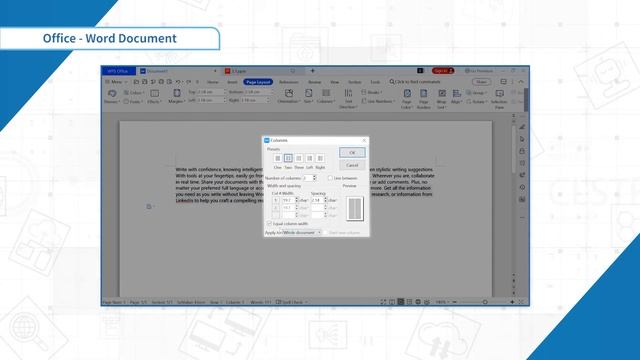Open the Themes dropdown in ribbon
Image resolution: width=640 pixels, height=360 pixels.
tap(112, 97)
